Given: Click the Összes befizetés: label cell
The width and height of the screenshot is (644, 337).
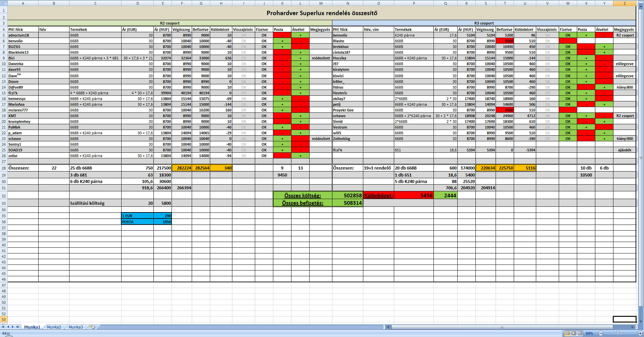Looking at the screenshot, I should coord(303,203).
